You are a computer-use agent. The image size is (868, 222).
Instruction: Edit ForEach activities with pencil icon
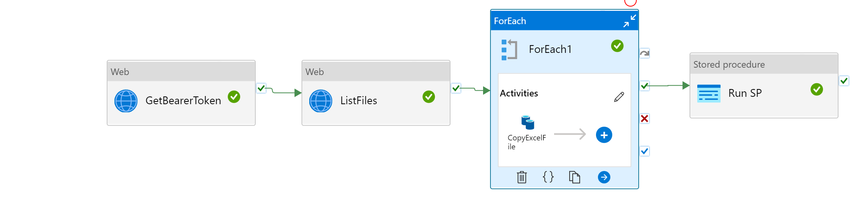pyautogui.click(x=619, y=97)
